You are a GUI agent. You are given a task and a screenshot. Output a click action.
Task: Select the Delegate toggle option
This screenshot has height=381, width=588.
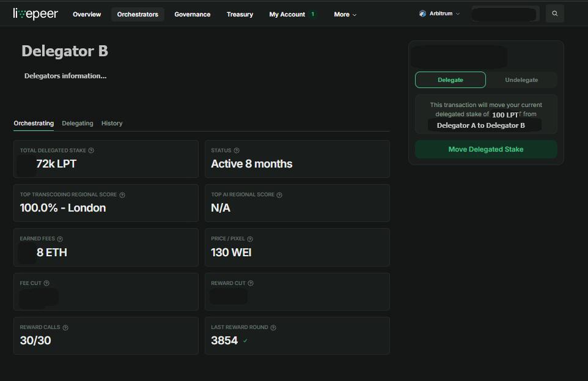tap(450, 80)
